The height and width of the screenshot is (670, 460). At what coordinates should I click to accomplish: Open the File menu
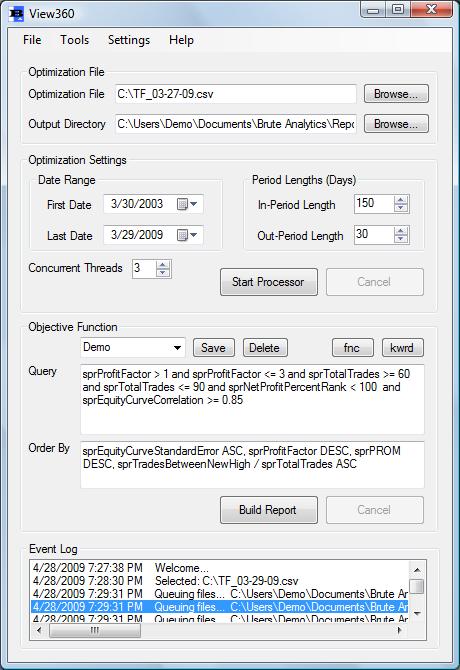point(32,40)
